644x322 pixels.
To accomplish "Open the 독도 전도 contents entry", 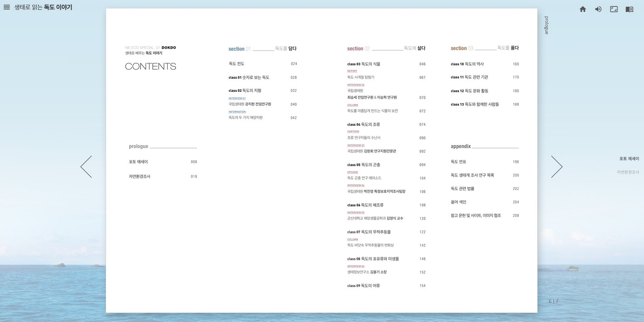I will pos(237,64).
